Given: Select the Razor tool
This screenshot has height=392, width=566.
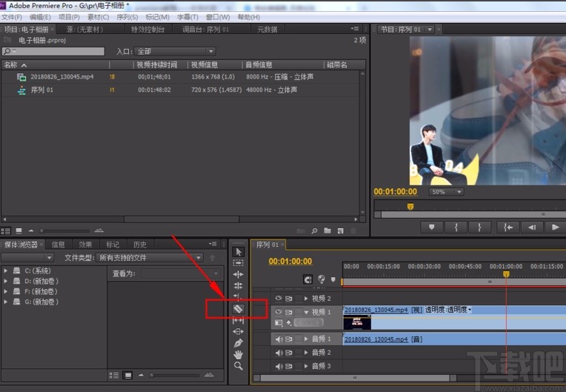Looking at the screenshot, I should (238, 309).
